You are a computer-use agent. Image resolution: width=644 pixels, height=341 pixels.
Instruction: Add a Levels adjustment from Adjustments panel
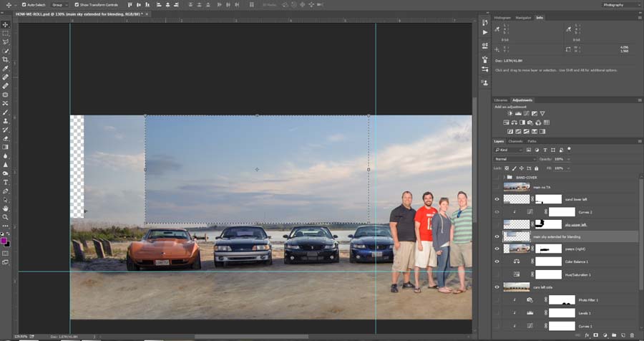[518, 113]
